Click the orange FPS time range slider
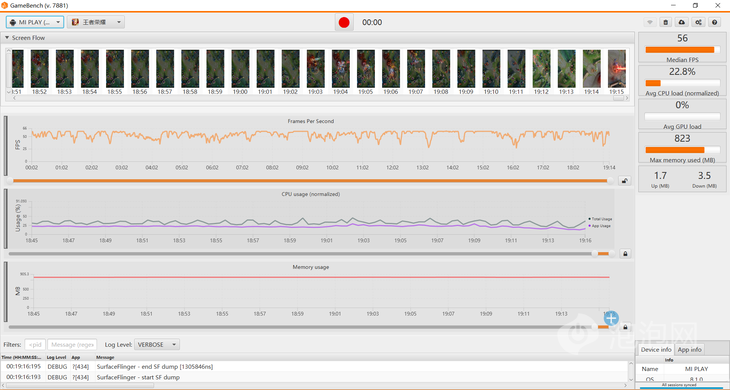The width and height of the screenshot is (730, 390). pos(310,181)
